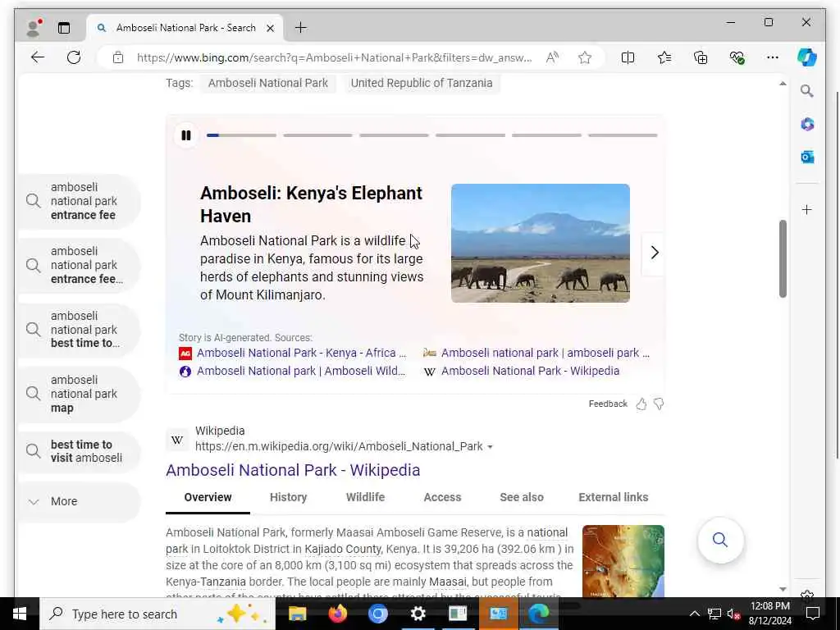Select the Amboseli National Park tag

click(x=268, y=83)
